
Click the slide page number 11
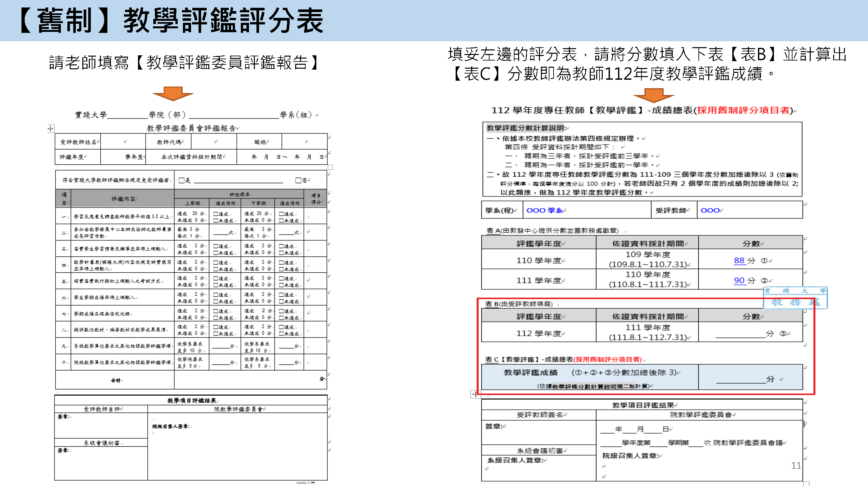pyautogui.click(x=796, y=466)
